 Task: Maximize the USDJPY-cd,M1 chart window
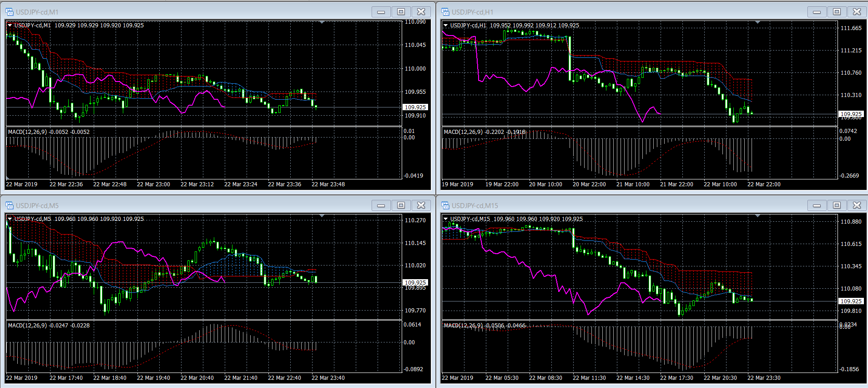(x=401, y=12)
